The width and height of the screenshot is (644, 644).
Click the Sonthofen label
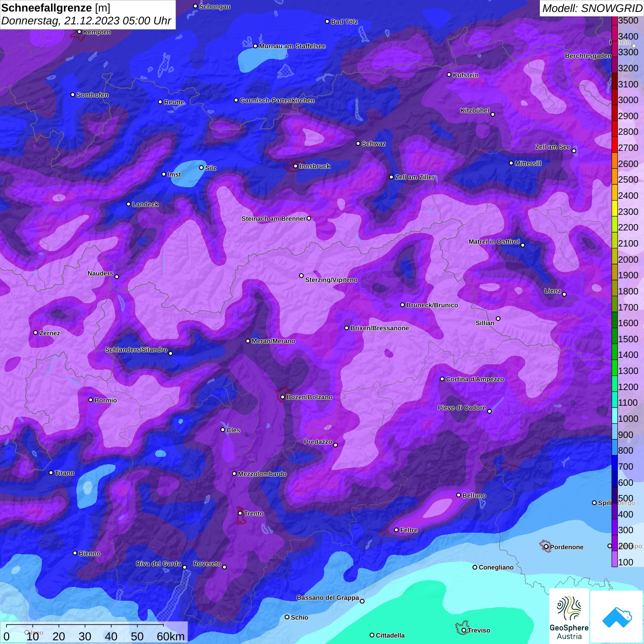click(92, 95)
